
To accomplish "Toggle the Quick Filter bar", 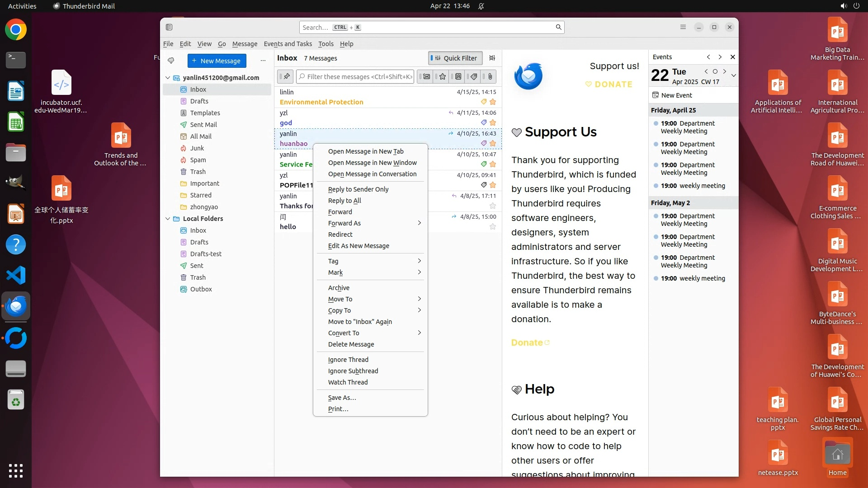I will pos(455,58).
